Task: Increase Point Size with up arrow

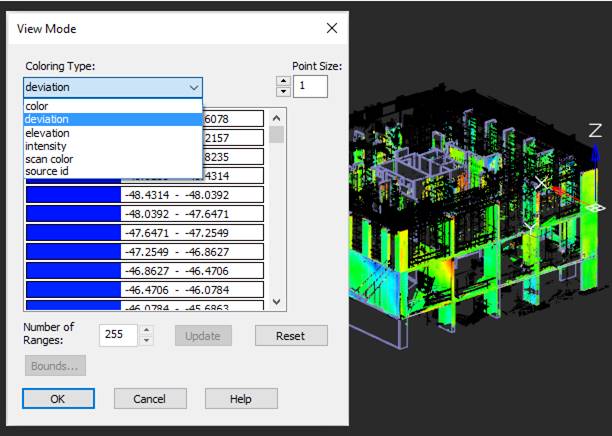Action: [x=284, y=81]
